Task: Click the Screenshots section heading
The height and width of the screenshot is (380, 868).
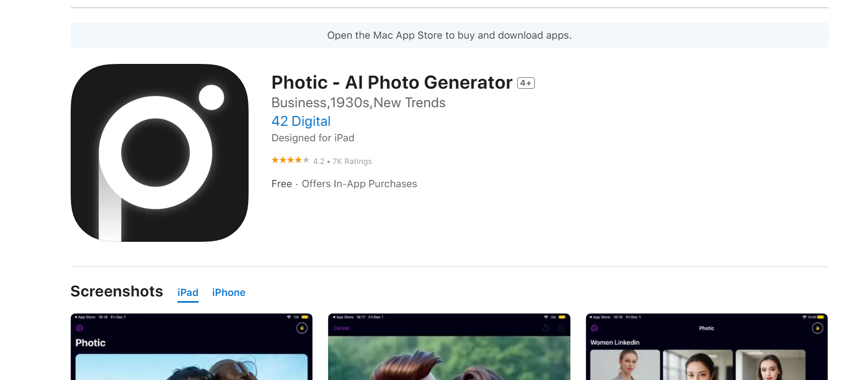Action: 117,291
